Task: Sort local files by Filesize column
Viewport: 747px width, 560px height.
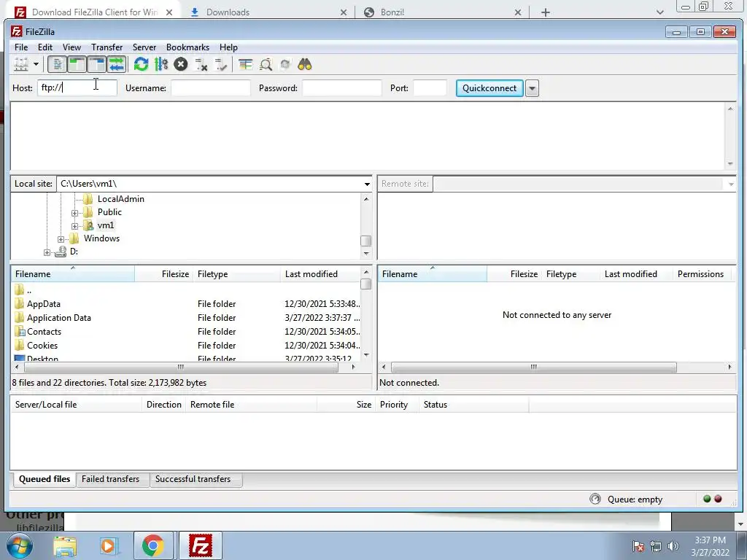Action: click(164, 274)
